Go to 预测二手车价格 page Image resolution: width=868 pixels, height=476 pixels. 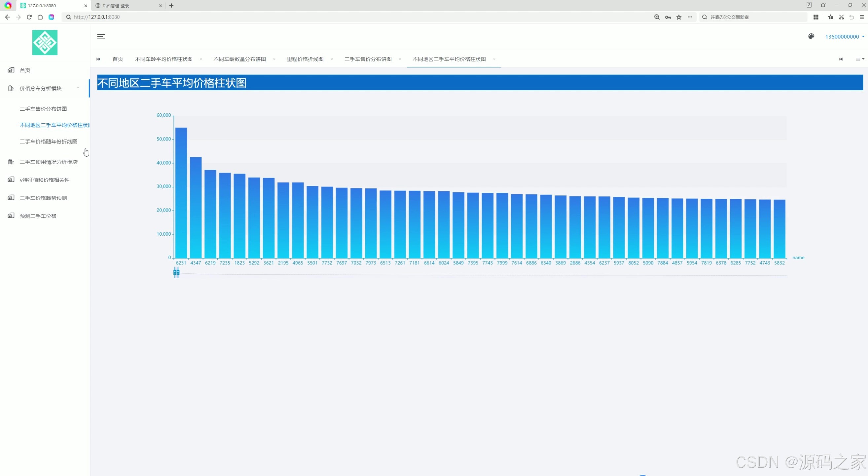tap(38, 216)
